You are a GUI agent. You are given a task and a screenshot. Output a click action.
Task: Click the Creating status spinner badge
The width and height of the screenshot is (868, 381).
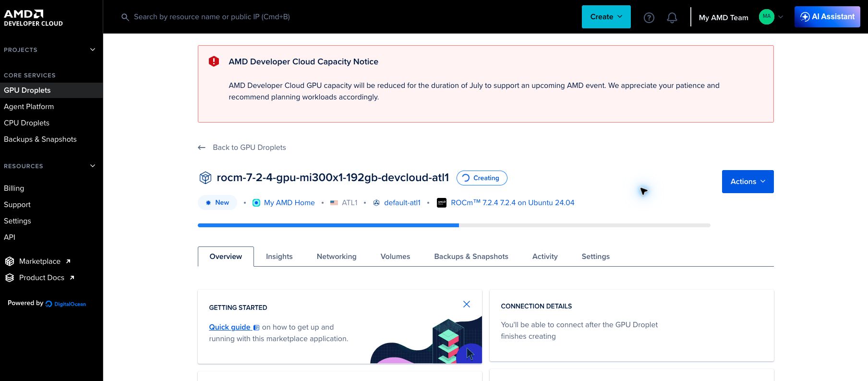pyautogui.click(x=482, y=178)
